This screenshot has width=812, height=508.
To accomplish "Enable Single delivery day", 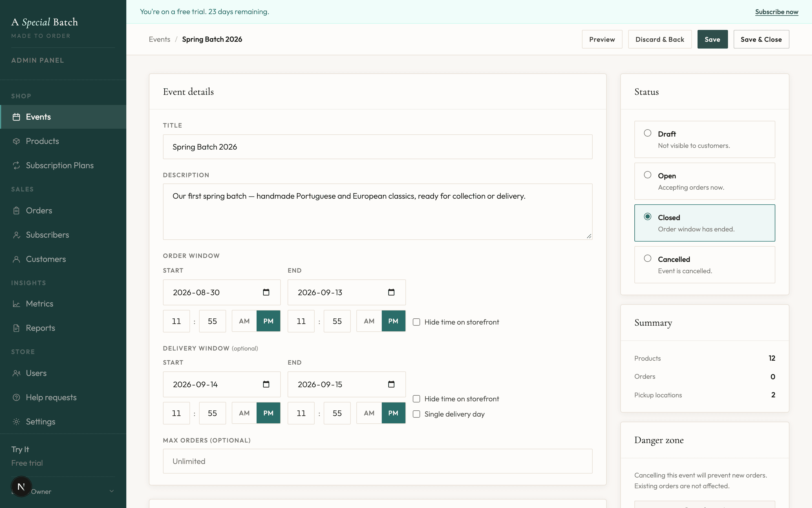I will point(416,414).
